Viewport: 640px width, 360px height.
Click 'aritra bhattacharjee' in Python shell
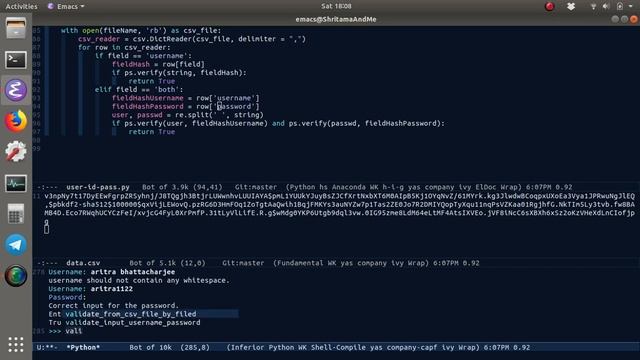[133, 272]
